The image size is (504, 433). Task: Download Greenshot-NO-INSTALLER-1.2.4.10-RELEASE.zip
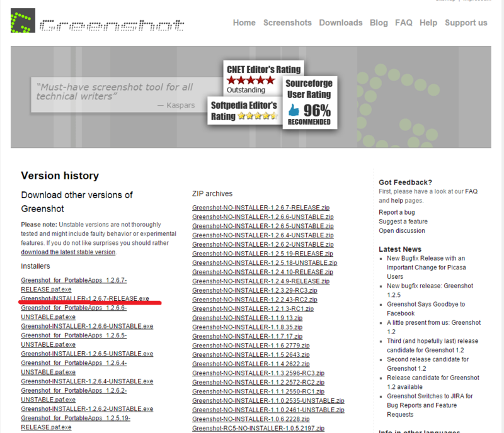(x=263, y=272)
